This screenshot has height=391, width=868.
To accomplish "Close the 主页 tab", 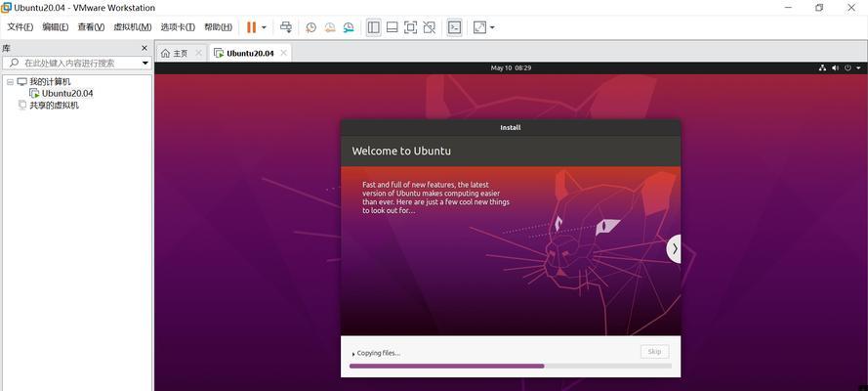I will click(x=199, y=53).
